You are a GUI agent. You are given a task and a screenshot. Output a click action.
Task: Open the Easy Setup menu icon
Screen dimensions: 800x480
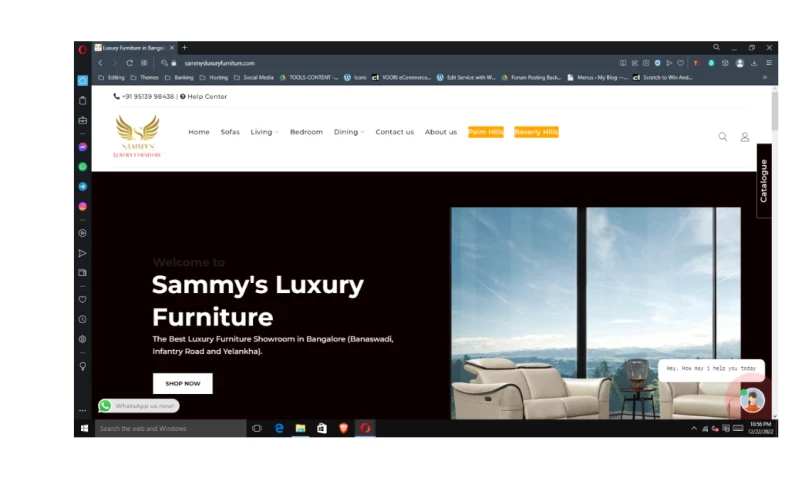(769, 63)
